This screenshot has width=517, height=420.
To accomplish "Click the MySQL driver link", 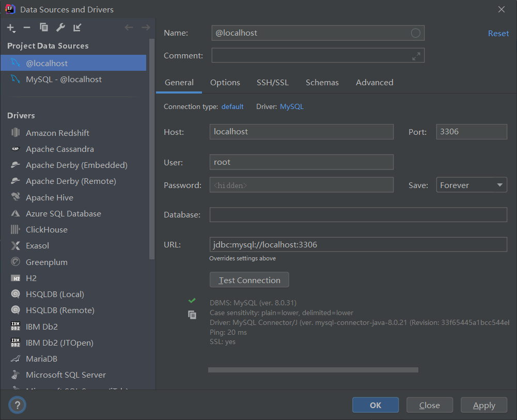I will pos(292,106).
